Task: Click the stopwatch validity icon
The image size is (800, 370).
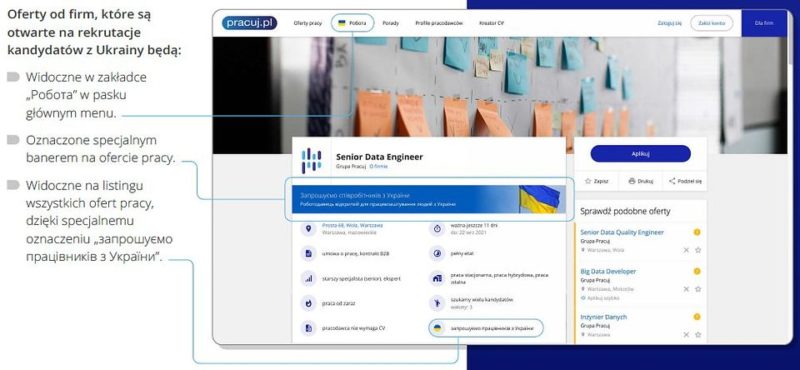Action: (437, 229)
